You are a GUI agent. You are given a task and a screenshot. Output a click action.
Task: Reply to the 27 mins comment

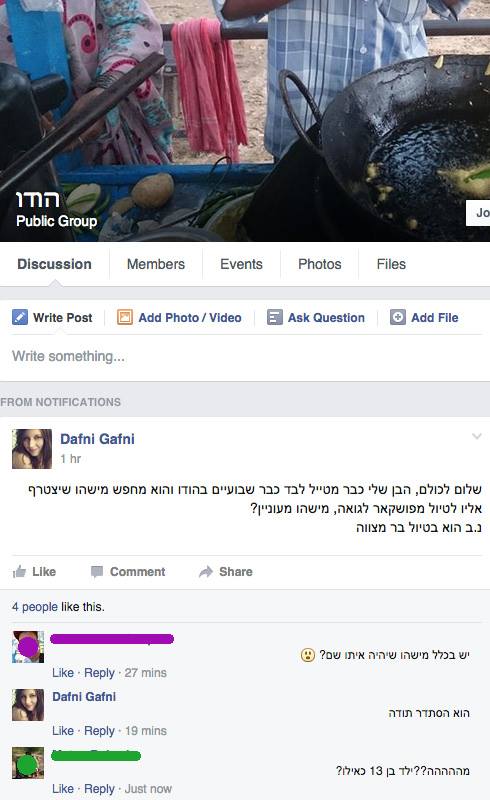click(99, 673)
